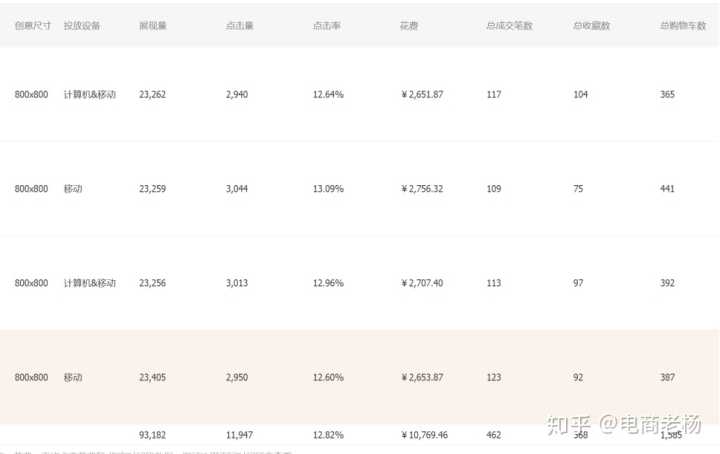This screenshot has height=454, width=720.
Task: Select the 13.09% click rate cell
Action: (x=328, y=189)
